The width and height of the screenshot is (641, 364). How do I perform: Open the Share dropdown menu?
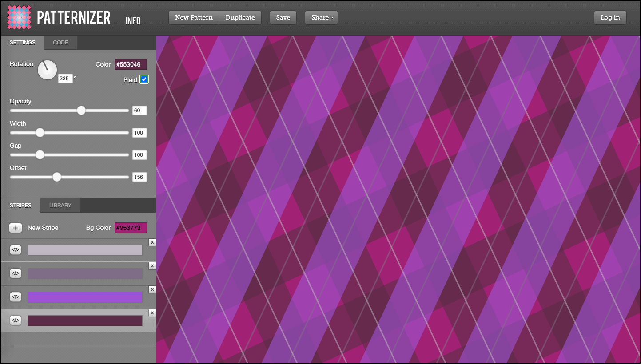click(x=321, y=17)
